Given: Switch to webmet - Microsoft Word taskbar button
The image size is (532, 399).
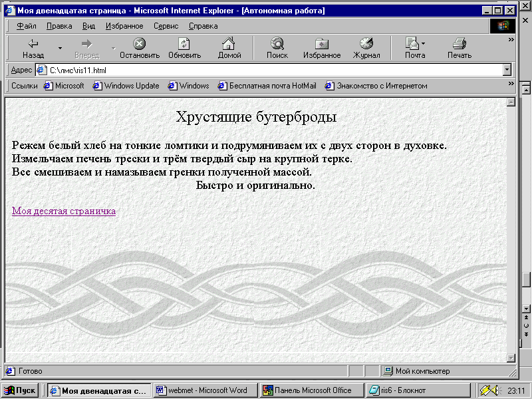Looking at the screenshot, I should [x=205, y=390].
